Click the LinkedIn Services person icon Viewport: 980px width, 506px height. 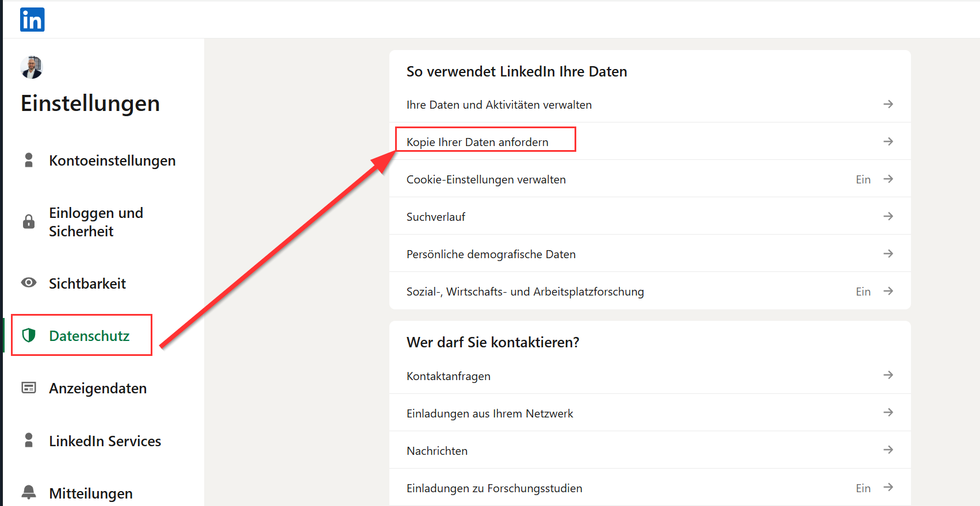[29, 440]
